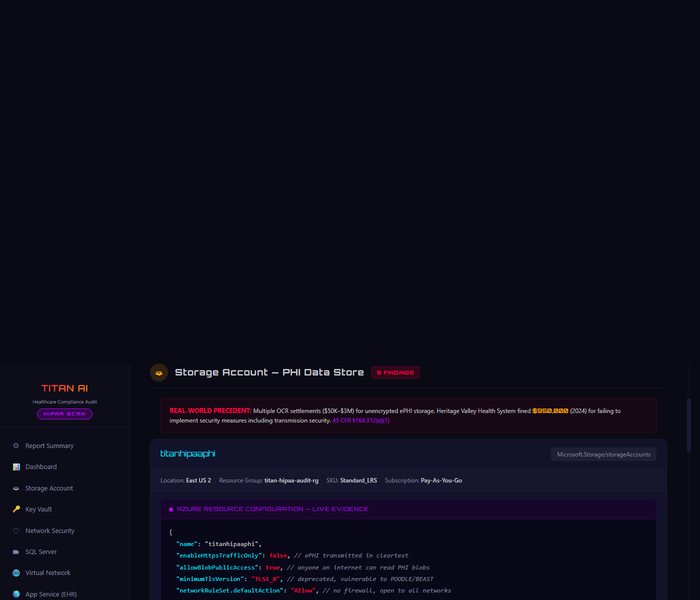
Task: Click the page's vertical scrollbar thumb
Action: pos(689,425)
